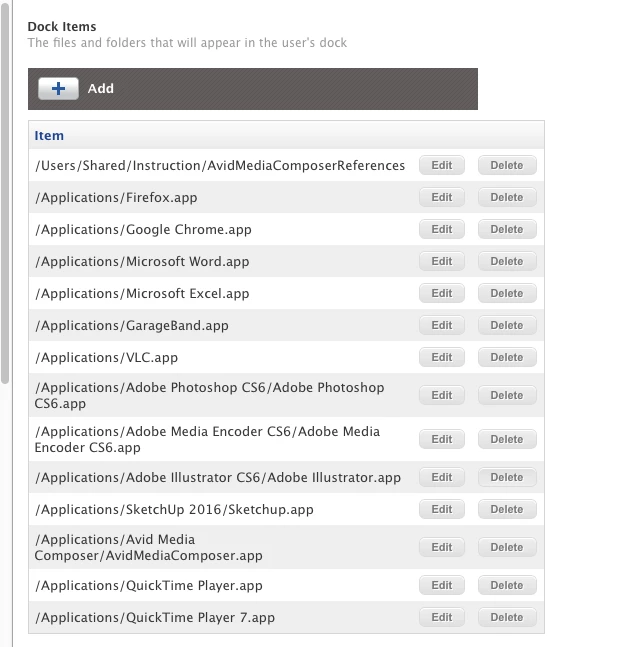Screen dimensions: 638x647
Task: Click the vertical scrollbar on the left
Action: coord(5,194)
